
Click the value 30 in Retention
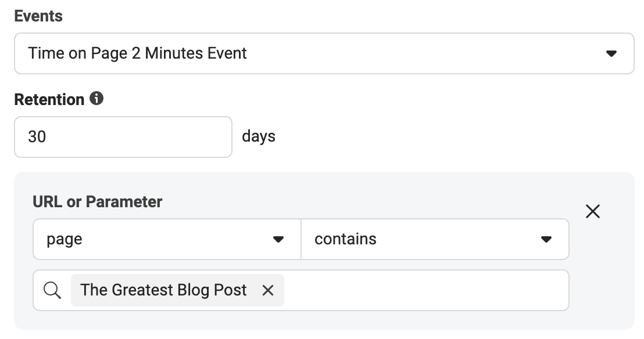click(37, 136)
